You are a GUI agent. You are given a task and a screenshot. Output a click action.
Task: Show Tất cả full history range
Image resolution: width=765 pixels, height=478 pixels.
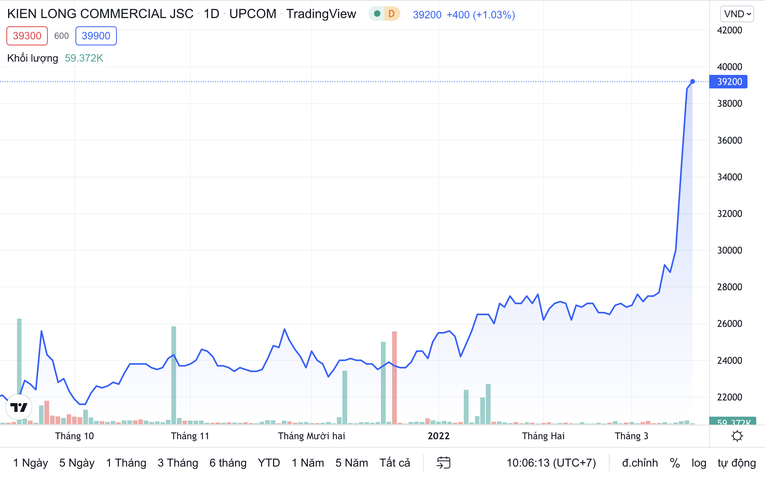(395, 463)
